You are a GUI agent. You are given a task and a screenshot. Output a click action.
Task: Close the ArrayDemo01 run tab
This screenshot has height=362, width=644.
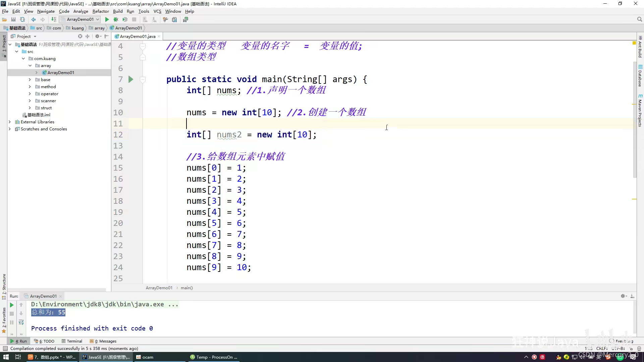coord(60,296)
